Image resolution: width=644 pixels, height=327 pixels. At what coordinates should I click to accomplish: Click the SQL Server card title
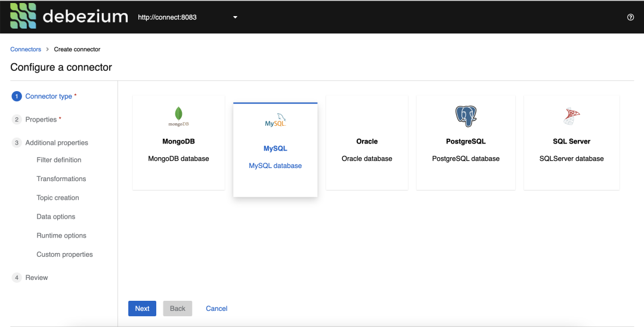pos(571,142)
